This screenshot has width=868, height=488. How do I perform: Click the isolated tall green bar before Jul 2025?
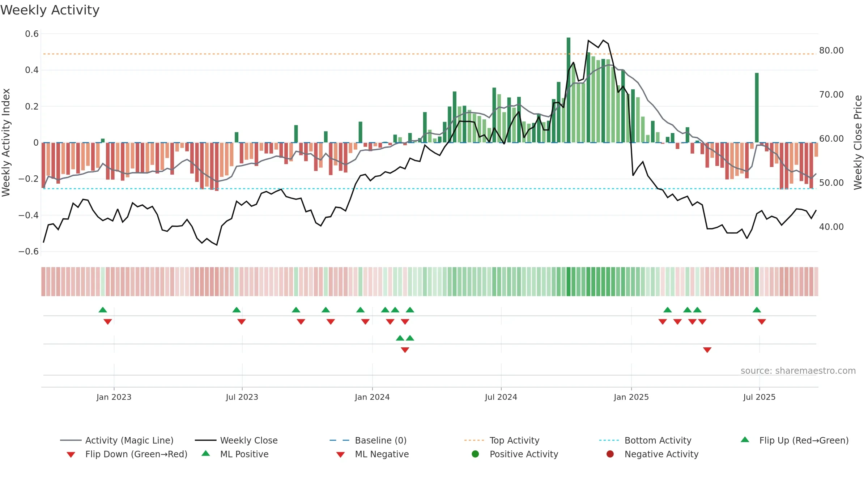click(x=757, y=108)
